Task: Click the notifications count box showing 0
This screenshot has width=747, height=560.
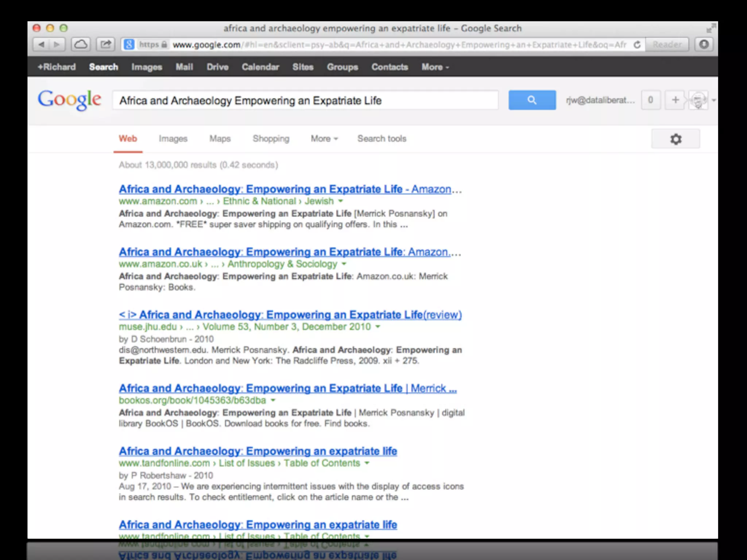Action: click(650, 100)
